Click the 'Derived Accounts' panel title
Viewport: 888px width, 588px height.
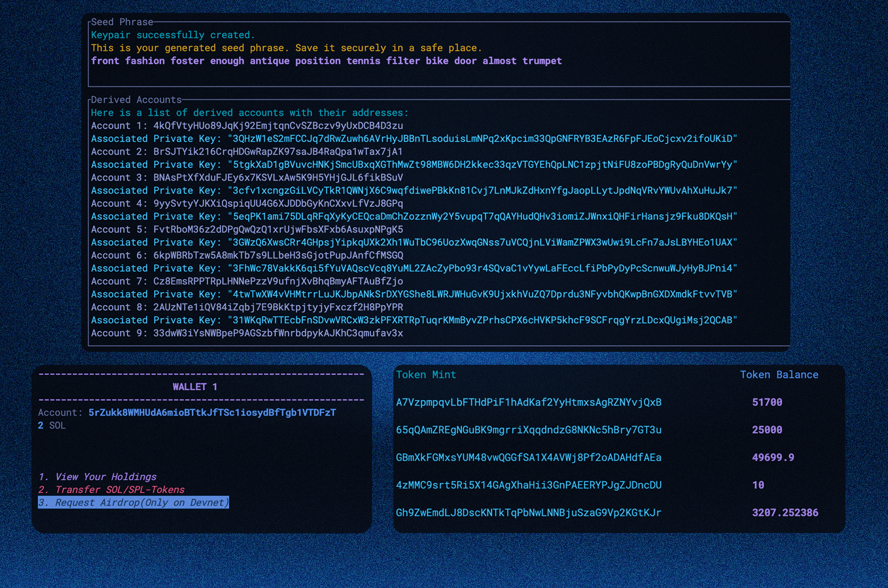point(136,100)
